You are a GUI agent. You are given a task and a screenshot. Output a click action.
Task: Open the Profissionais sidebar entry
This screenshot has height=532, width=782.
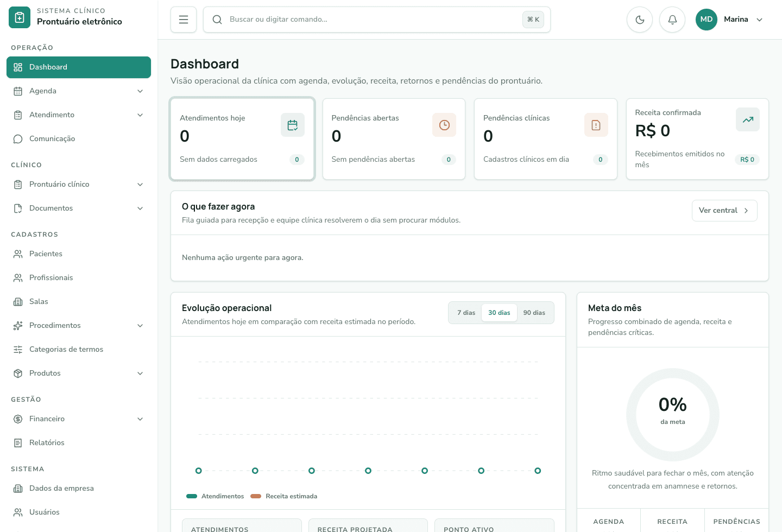point(79,278)
